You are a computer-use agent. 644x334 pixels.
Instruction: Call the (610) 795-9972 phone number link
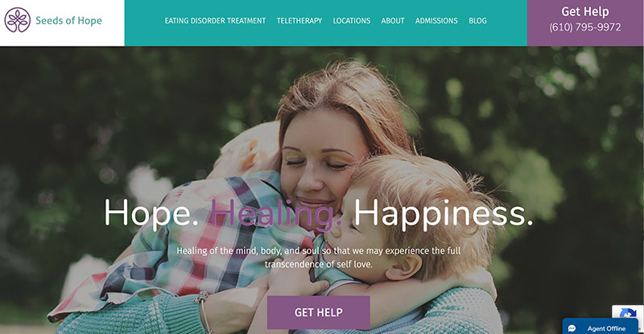(585, 27)
